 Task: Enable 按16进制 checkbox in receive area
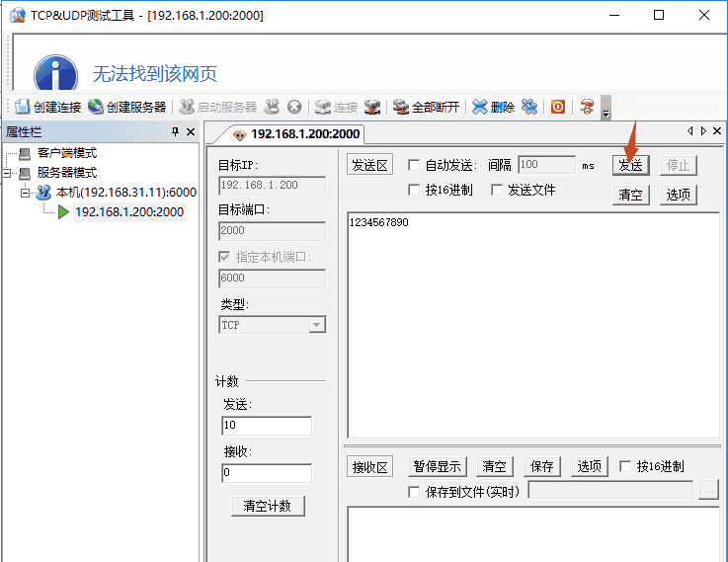point(625,466)
